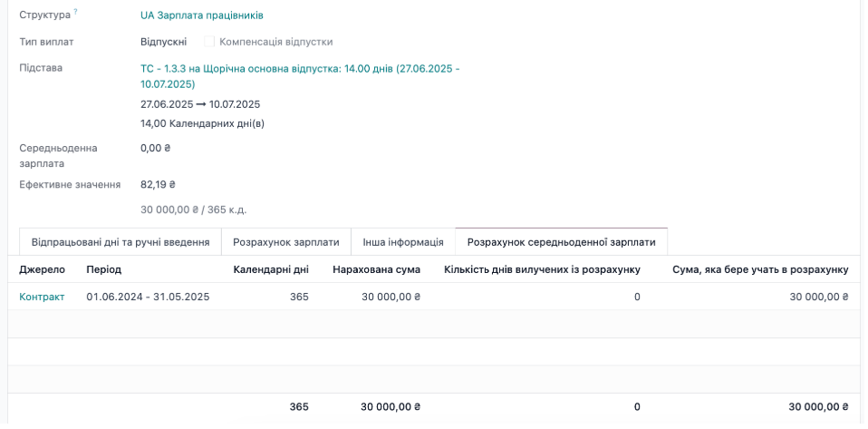The image size is (868, 429).
Task: Click the Сума, яка бере учать column header
Action: [759, 269]
